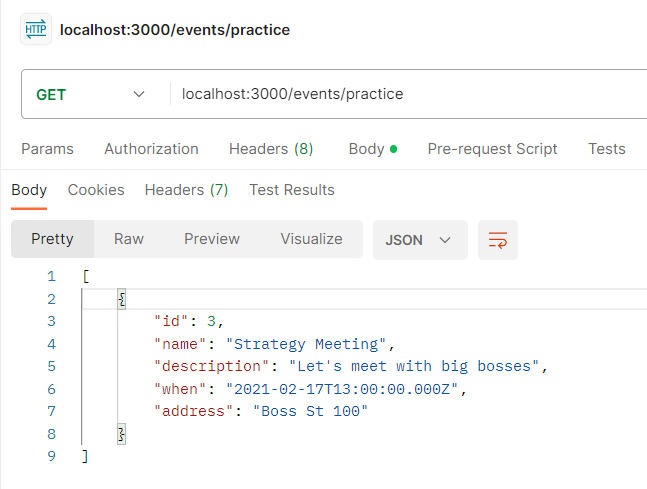Switch to Preview response view
This screenshot has width=647, height=489.
(x=211, y=239)
